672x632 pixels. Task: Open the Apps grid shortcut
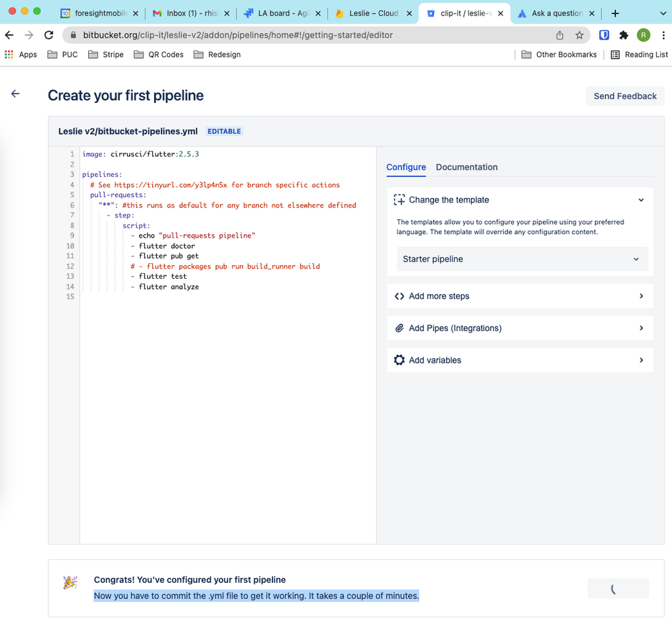click(x=21, y=55)
